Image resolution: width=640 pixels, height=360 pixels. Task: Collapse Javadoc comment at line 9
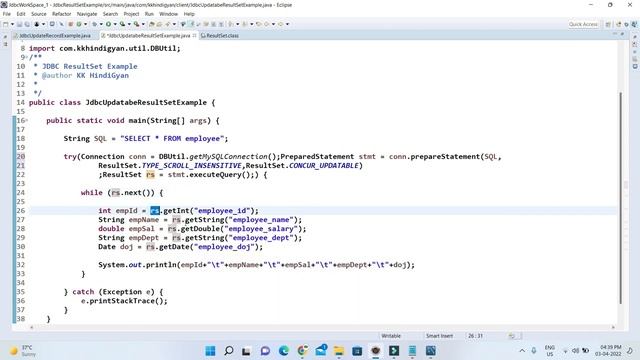pyautogui.click(x=27, y=57)
